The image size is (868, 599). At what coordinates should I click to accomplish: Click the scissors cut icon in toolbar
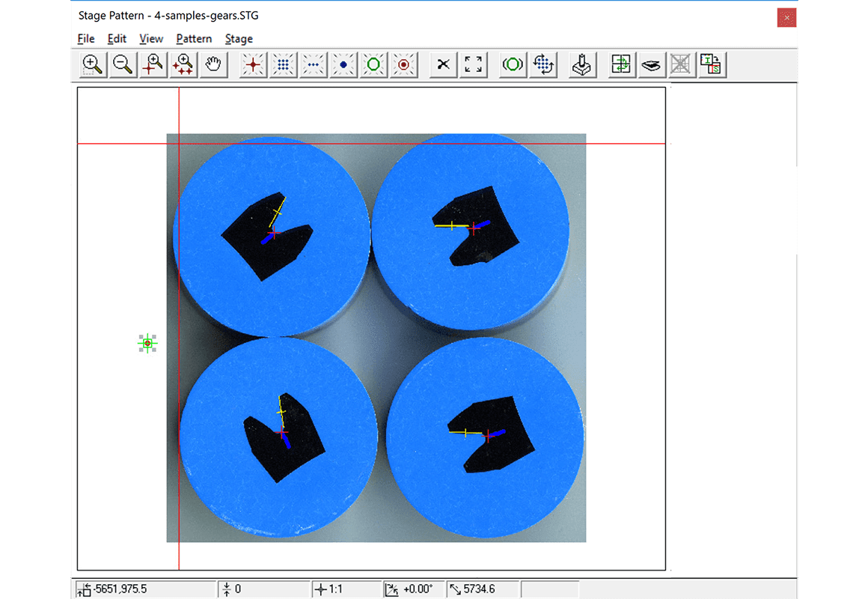click(443, 65)
